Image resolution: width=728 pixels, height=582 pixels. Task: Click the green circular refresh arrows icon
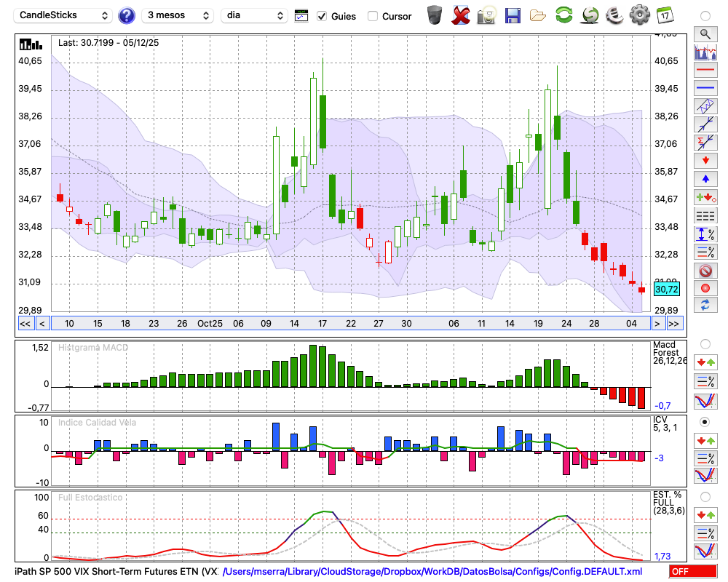[x=563, y=15]
